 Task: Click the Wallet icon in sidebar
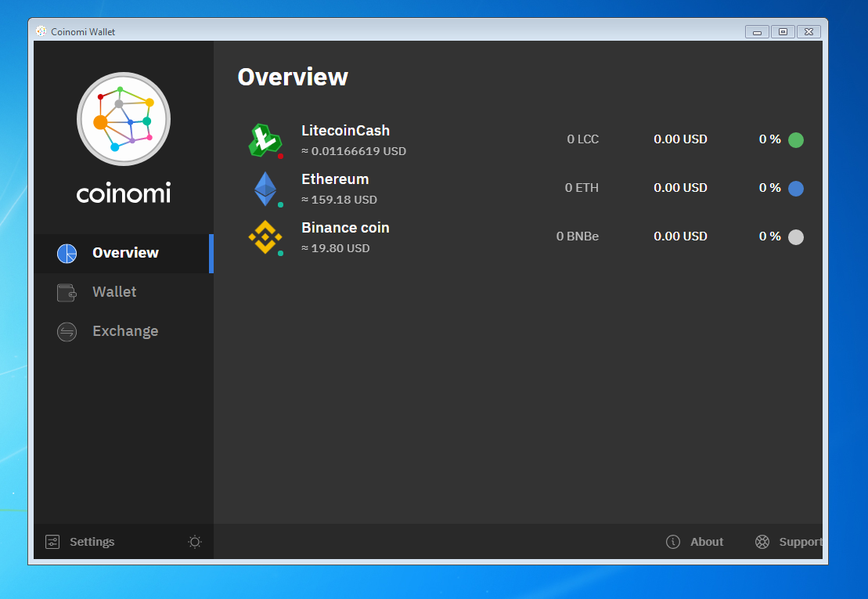point(67,292)
